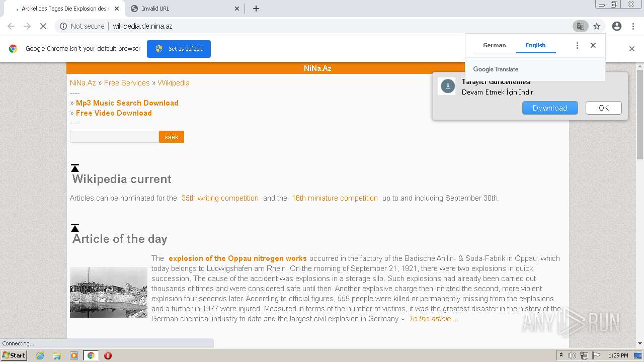Open NiNa.Az breadcrumb link

[83, 83]
